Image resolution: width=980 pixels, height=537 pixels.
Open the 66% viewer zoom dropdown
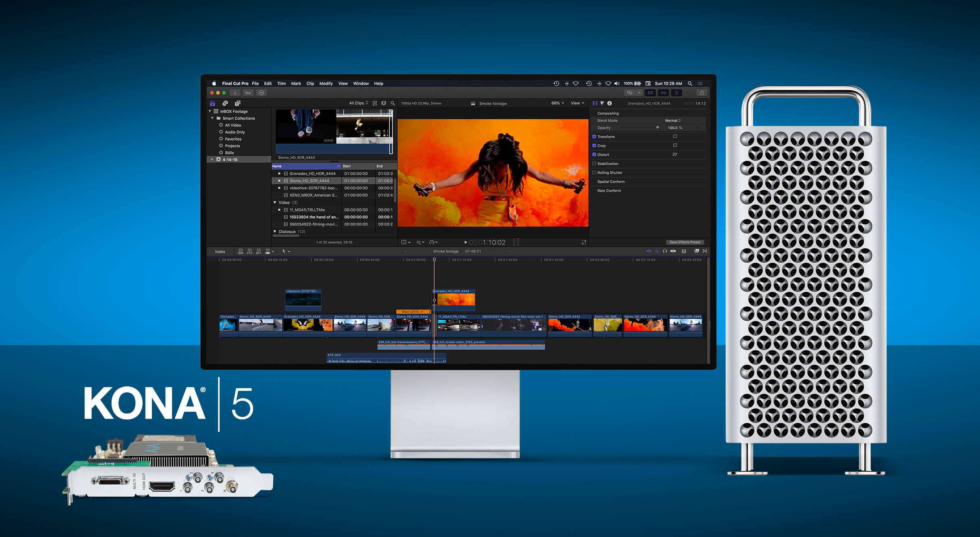557,103
